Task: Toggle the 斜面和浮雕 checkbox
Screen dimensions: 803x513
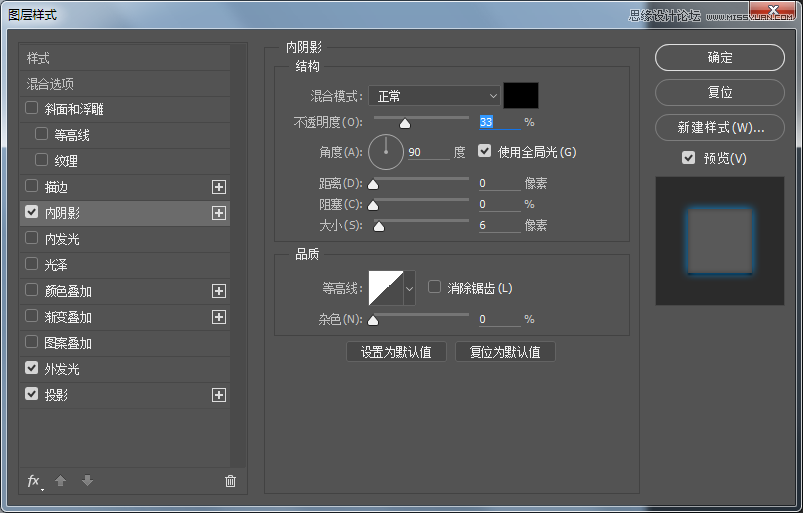Action: coord(31,108)
